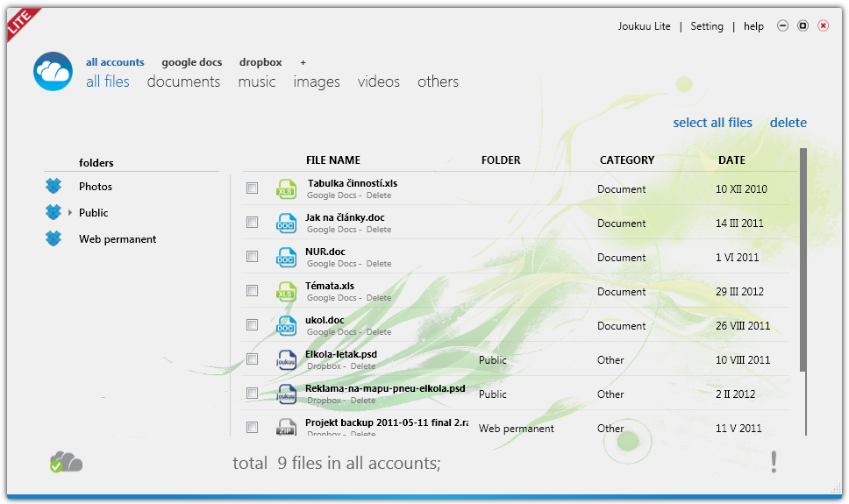The height and width of the screenshot is (504, 849).
Task: Click the Dropbox icon beside Web permanent
Action: [x=54, y=238]
